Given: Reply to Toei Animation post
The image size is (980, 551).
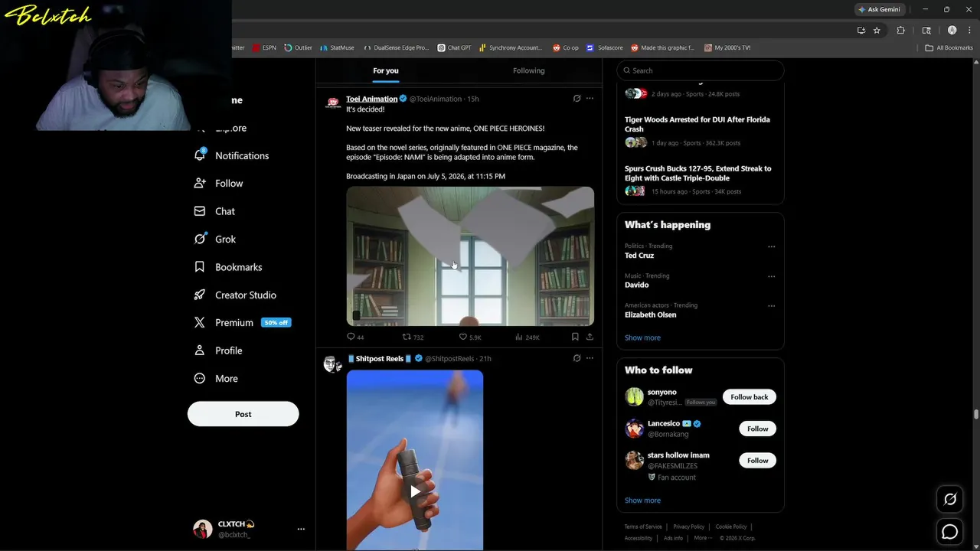Looking at the screenshot, I should tap(351, 337).
